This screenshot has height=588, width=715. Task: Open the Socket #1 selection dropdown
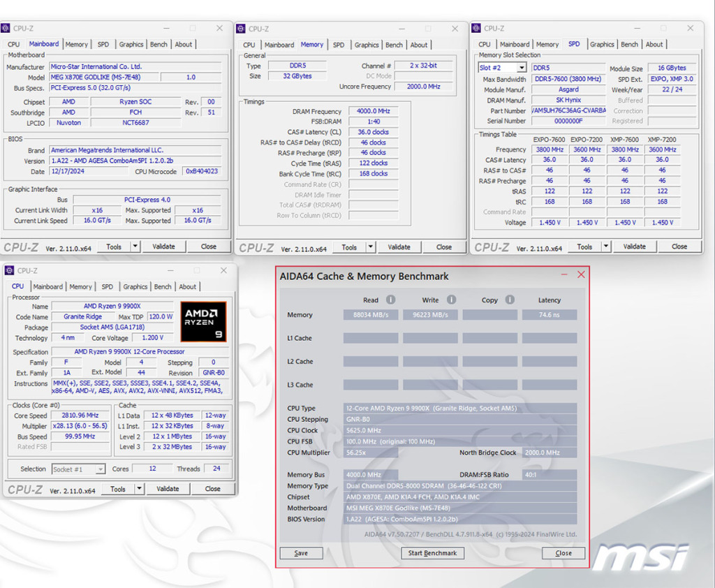point(101,469)
